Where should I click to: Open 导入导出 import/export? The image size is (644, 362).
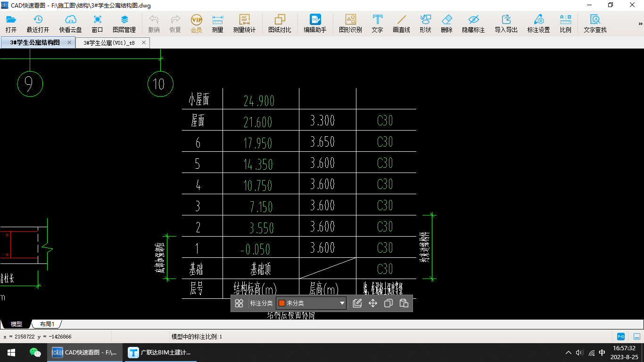tap(506, 24)
